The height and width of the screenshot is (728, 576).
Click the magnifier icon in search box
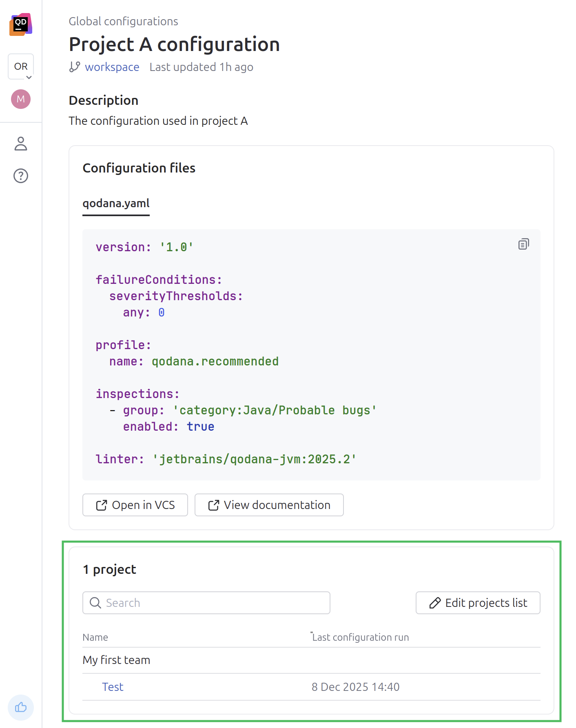point(95,603)
